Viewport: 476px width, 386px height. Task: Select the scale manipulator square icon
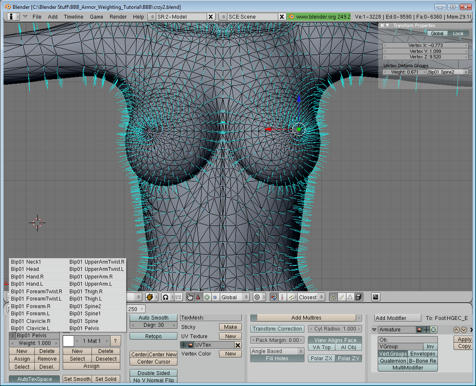(215, 297)
